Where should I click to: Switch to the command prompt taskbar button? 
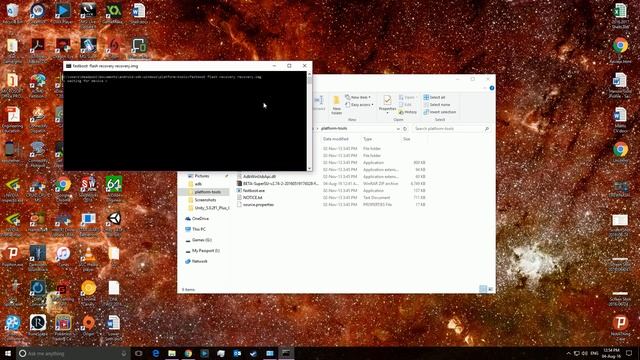point(286,353)
